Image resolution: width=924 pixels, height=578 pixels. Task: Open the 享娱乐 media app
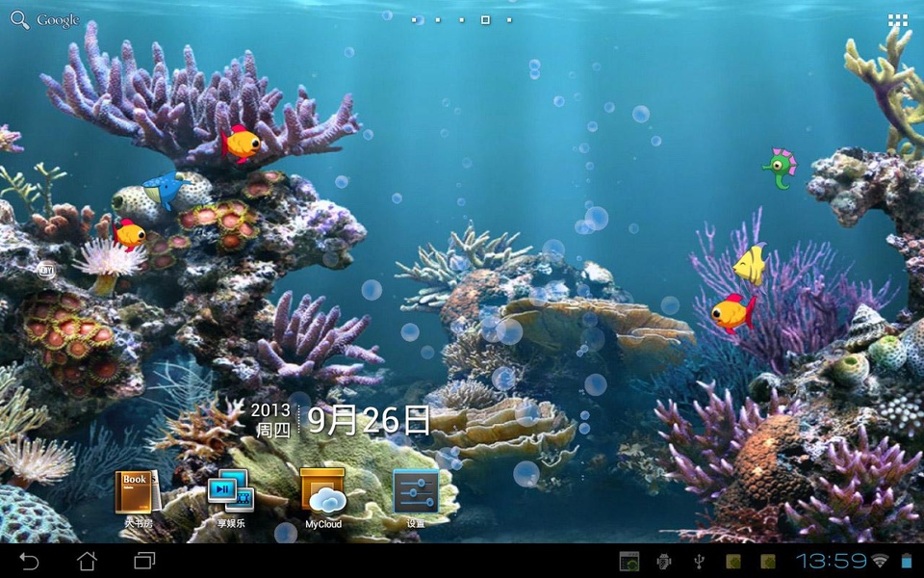[x=230, y=499]
